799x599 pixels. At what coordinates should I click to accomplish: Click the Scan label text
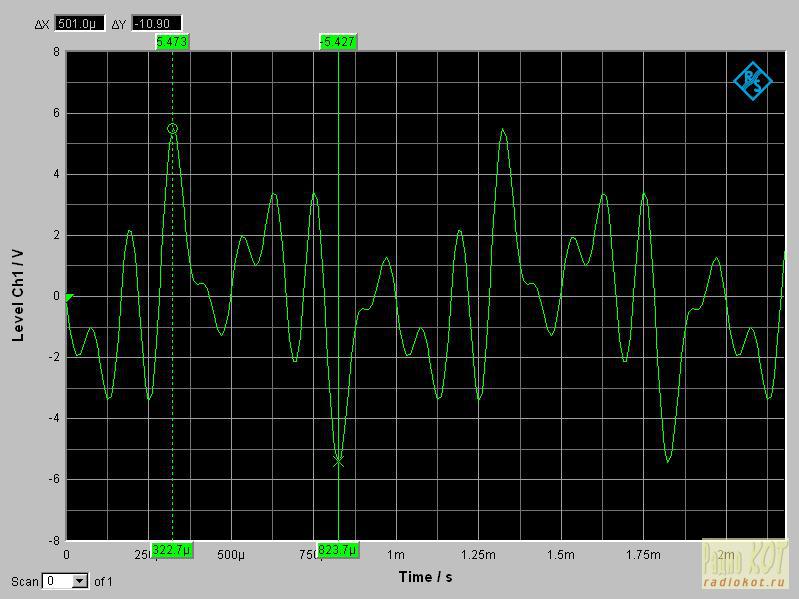(25, 582)
